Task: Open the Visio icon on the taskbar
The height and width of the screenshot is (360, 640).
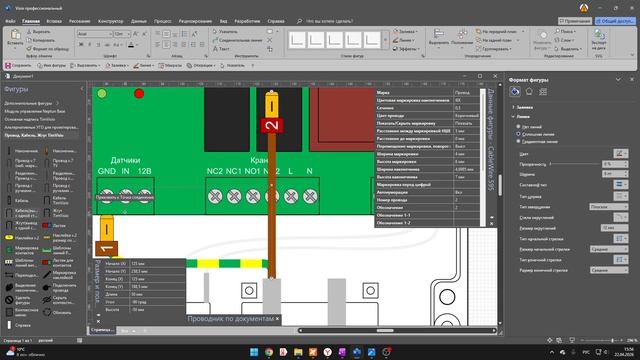Action: click(357, 352)
